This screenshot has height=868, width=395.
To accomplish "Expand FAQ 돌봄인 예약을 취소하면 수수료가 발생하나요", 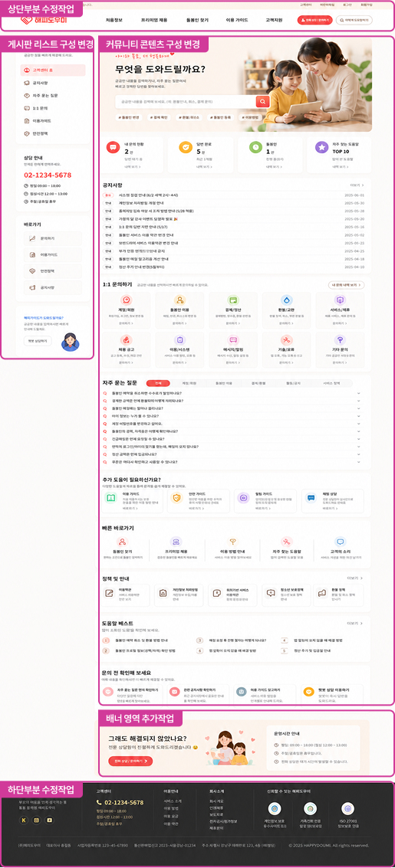I will (231, 393).
